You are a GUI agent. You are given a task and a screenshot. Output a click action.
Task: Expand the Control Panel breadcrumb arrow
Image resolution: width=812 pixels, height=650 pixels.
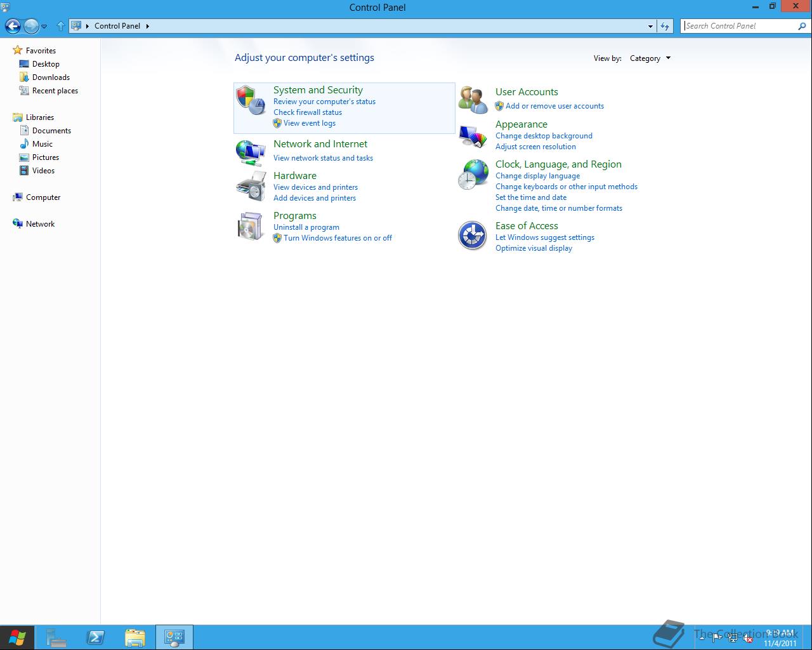point(148,26)
